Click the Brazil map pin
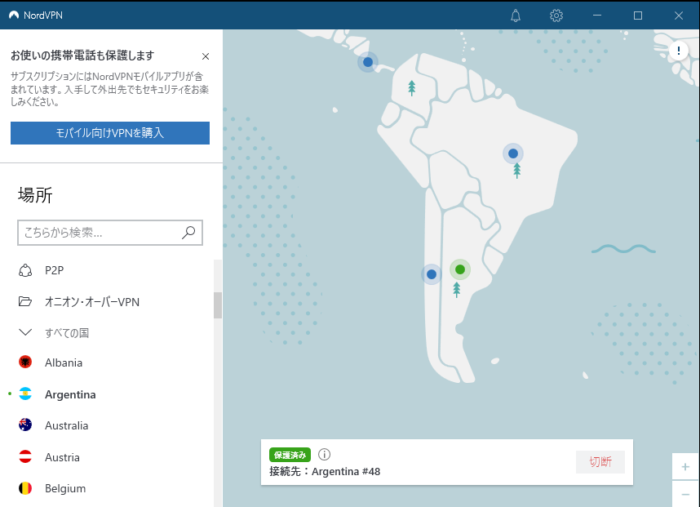700x507 pixels. click(513, 154)
